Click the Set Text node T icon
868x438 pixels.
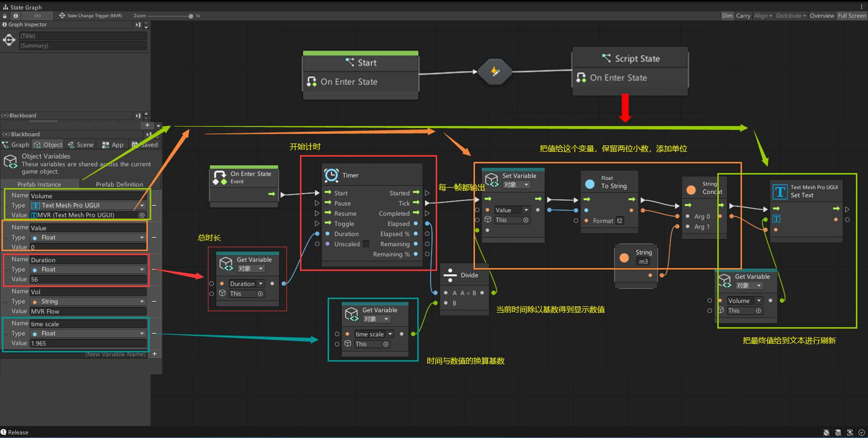coord(780,191)
